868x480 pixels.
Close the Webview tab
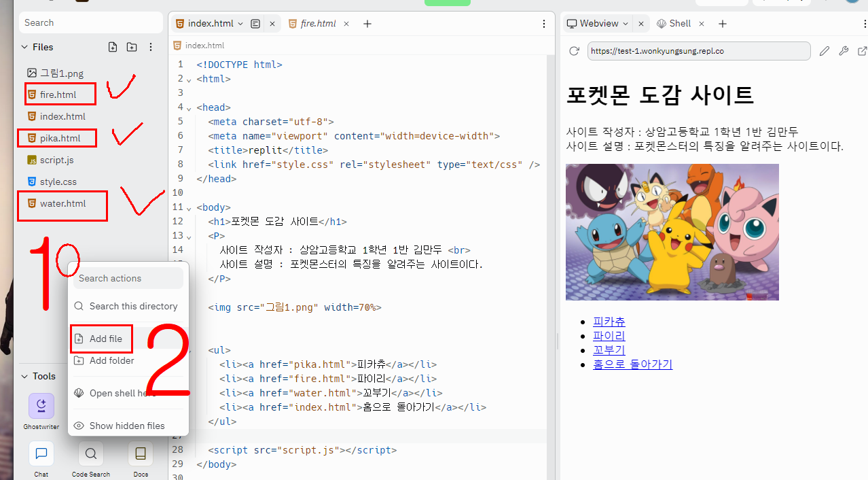point(640,24)
